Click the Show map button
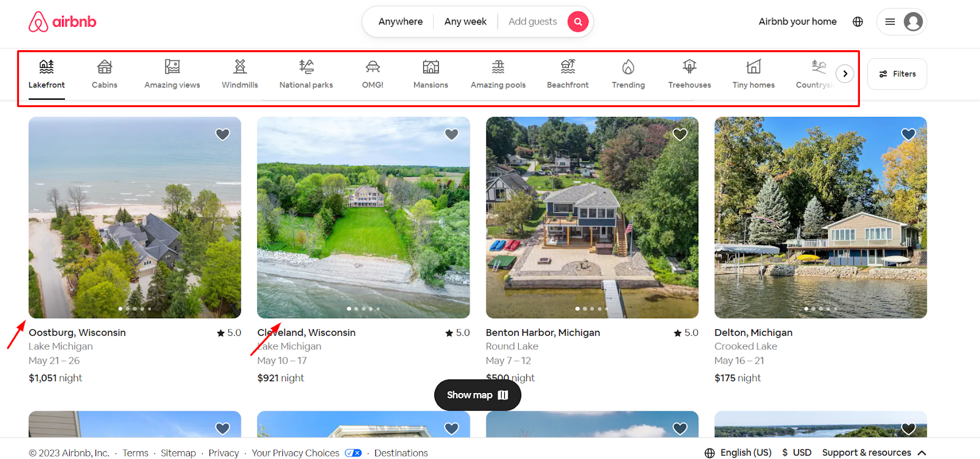Viewport: 980px width, 459px height. (478, 395)
